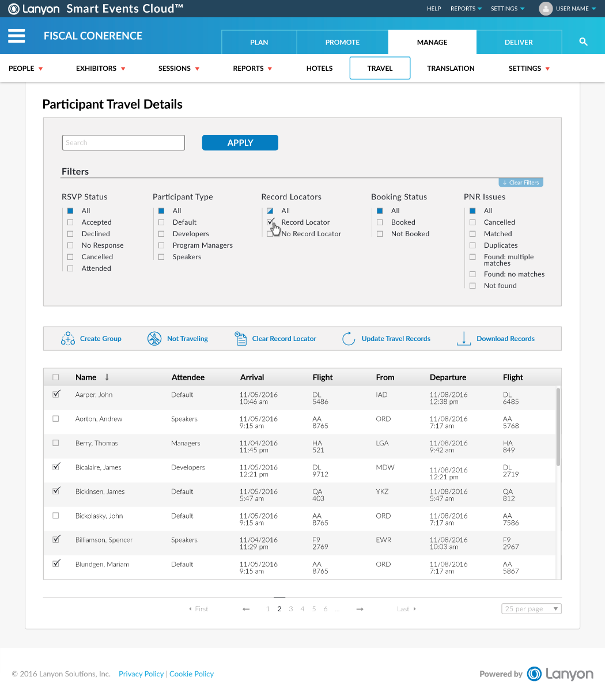Open the TRANSLATION menu item
Image resolution: width=605 pixels, height=700 pixels.
(x=451, y=69)
